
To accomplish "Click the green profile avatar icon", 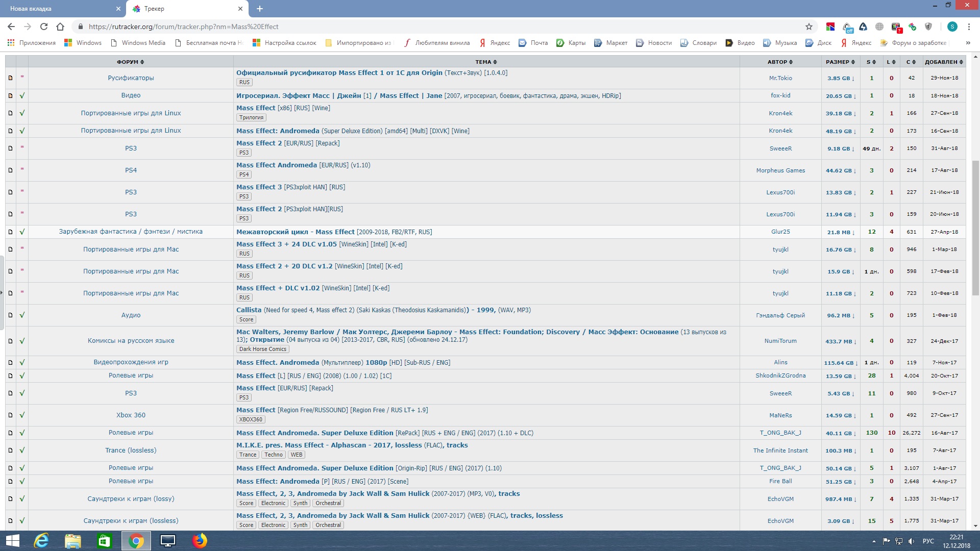I will pyautogui.click(x=952, y=27).
